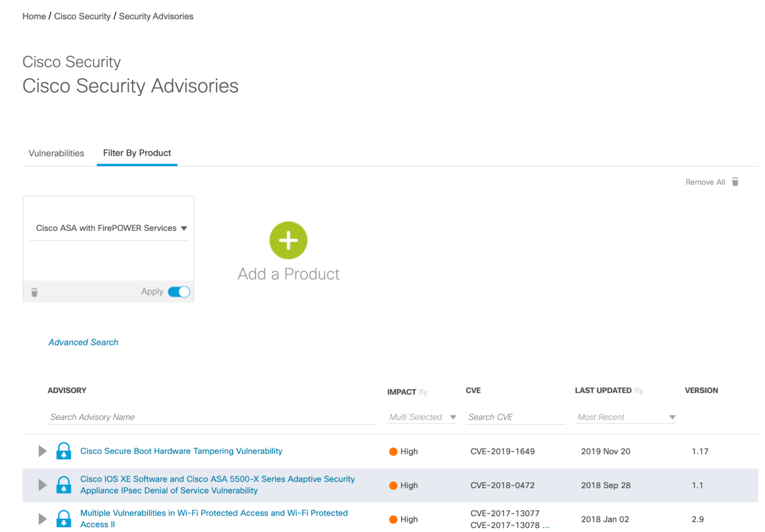Click the Remove All trash icon
The height and width of the screenshot is (532, 765).
(735, 182)
